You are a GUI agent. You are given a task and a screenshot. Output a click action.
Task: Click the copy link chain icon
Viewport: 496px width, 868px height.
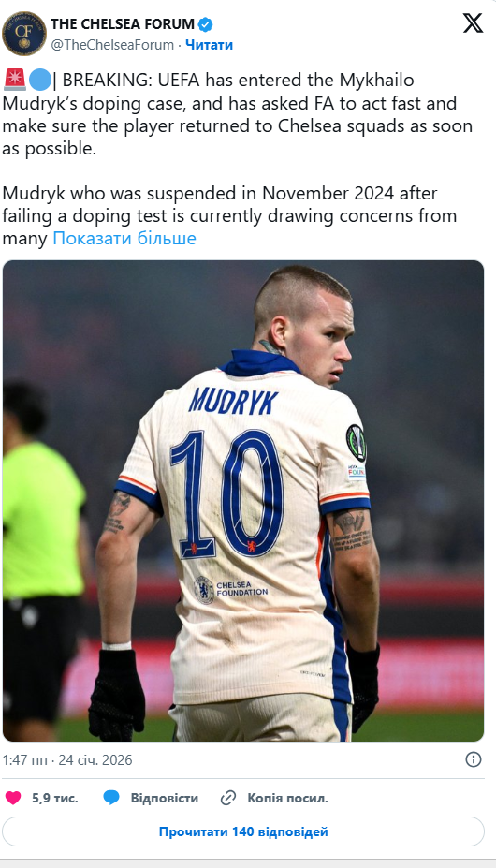click(x=228, y=798)
